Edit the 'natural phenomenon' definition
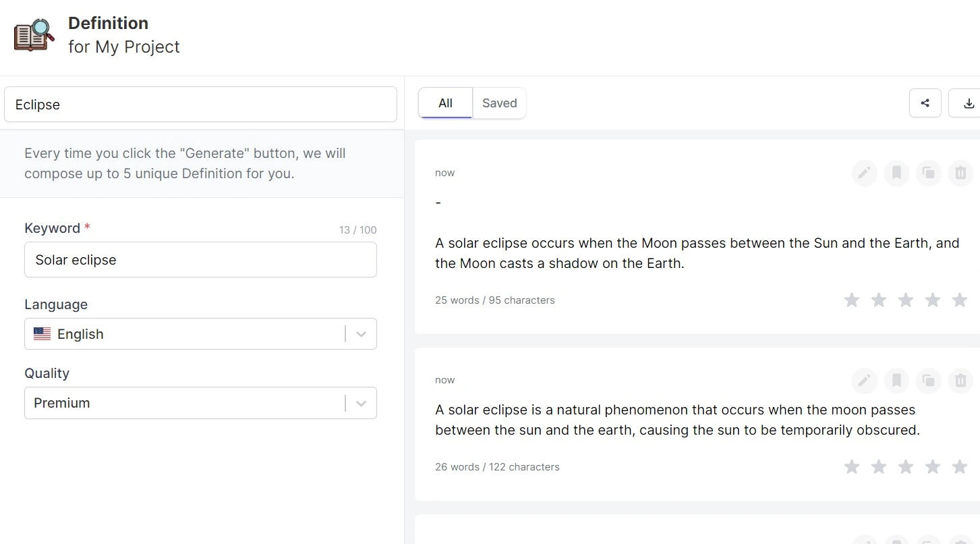Viewport: 980px width, 544px height. pos(864,381)
